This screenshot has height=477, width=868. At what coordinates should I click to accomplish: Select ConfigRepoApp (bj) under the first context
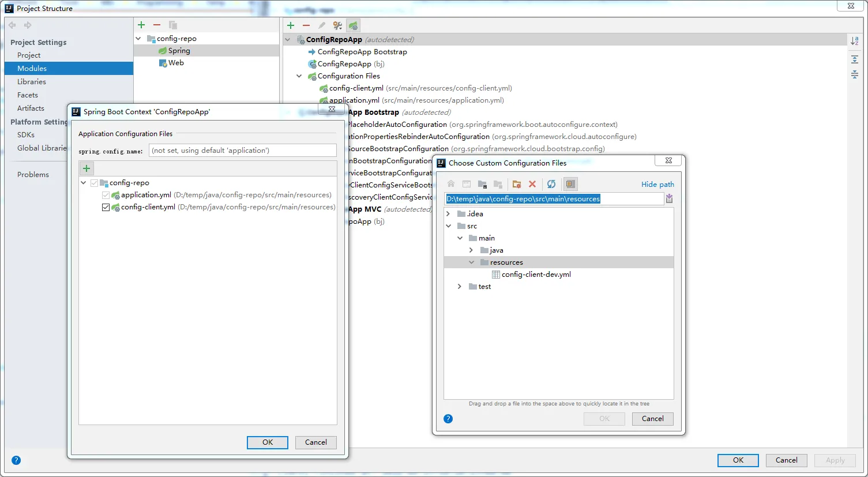pos(351,64)
